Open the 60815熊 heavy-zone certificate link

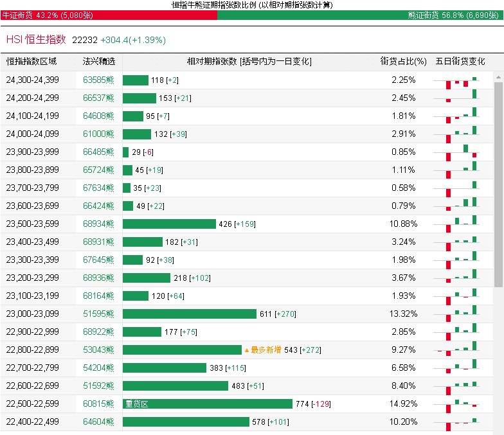pyautogui.click(x=98, y=404)
